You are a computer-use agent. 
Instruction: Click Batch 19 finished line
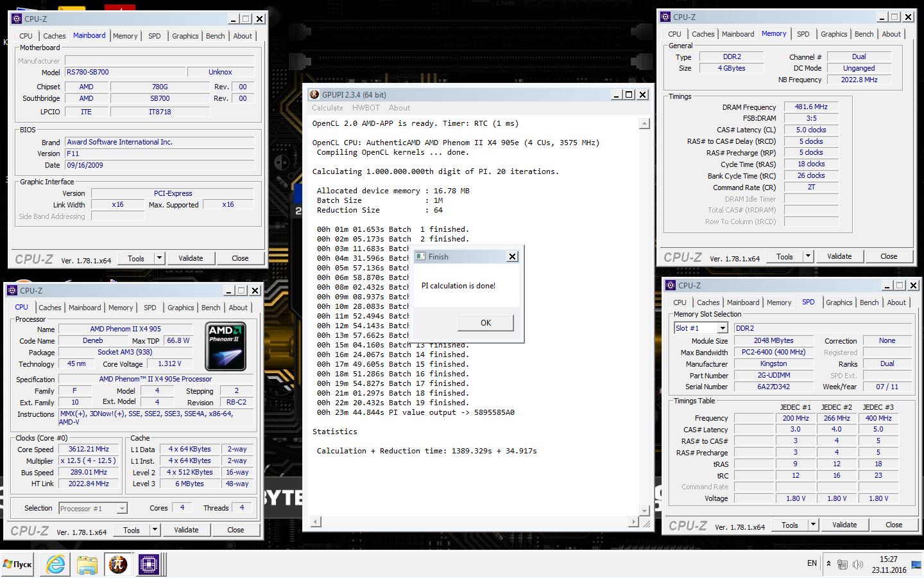click(x=393, y=403)
